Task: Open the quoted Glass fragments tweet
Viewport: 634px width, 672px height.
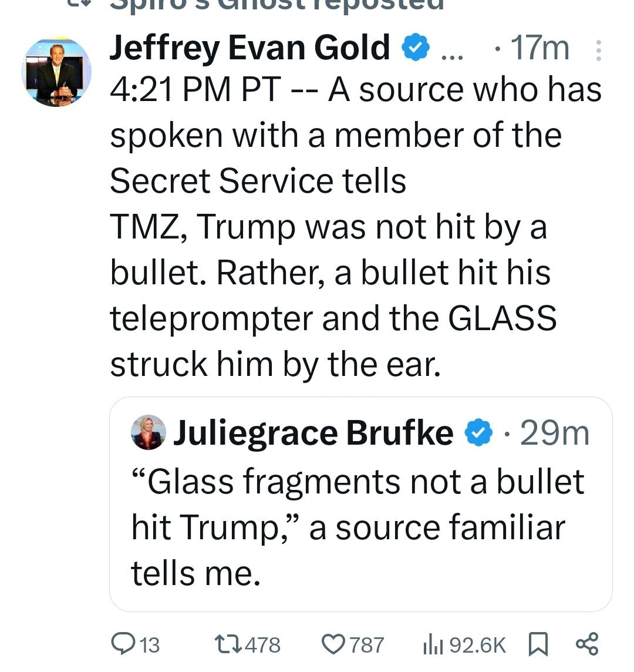Action: (x=360, y=504)
